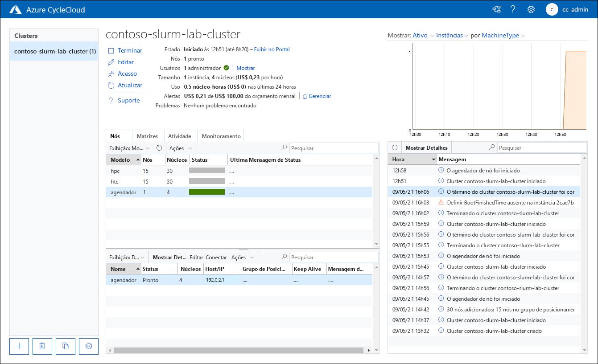Refresh the event log list

pyautogui.click(x=395, y=147)
